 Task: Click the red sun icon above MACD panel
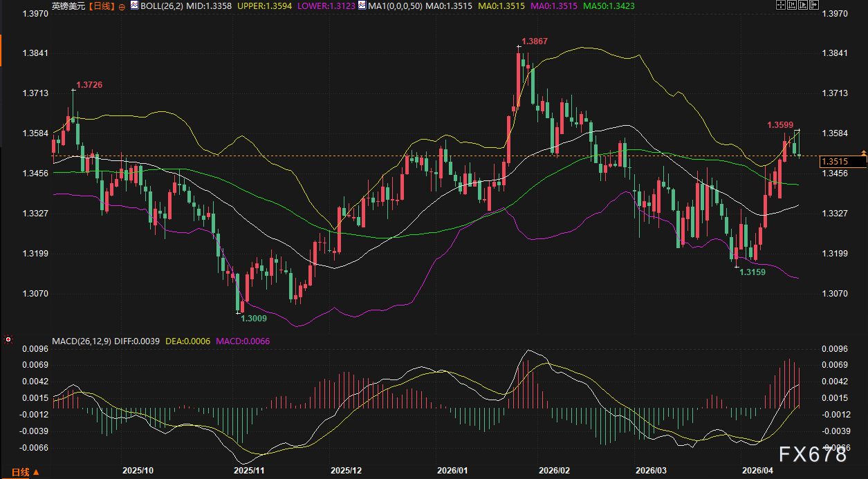8,339
